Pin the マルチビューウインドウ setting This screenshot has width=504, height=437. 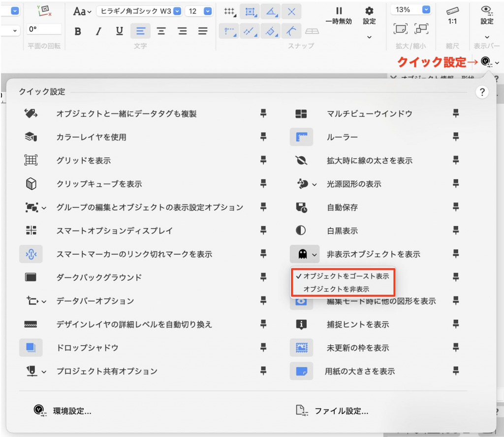(456, 113)
